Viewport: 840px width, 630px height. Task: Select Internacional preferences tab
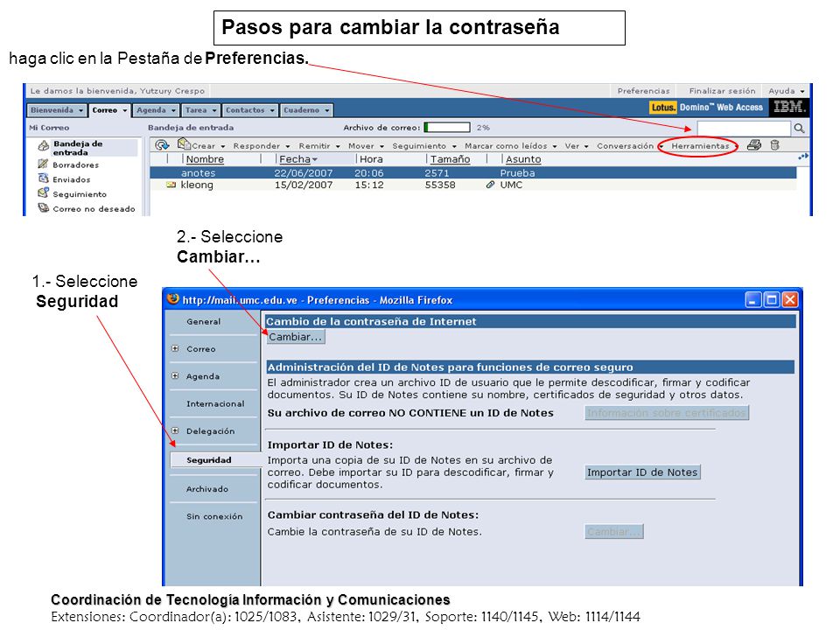215,403
